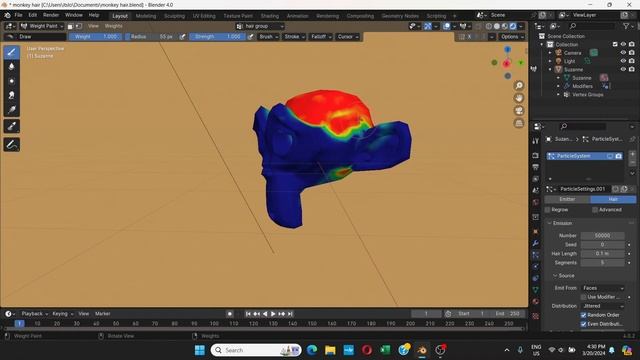
Task: Switch to the Sculpting workspace tab
Action: [x=175, y=16]
